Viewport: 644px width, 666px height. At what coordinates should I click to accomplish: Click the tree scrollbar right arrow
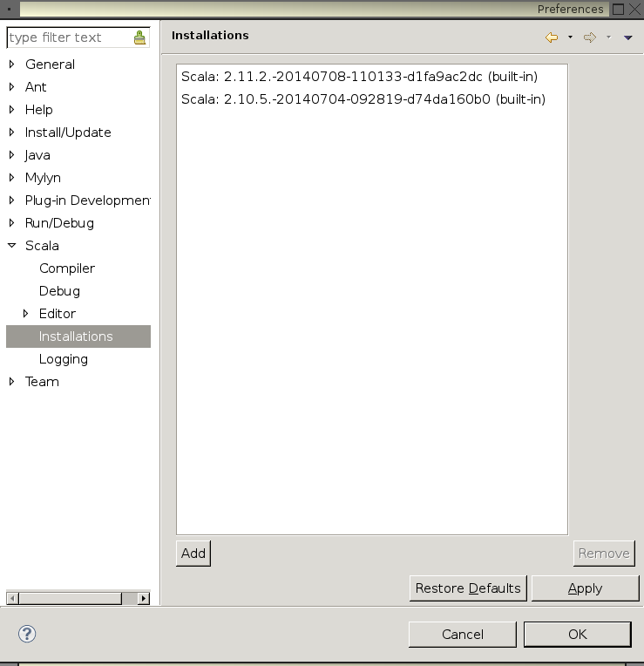[x=144, y=599]
